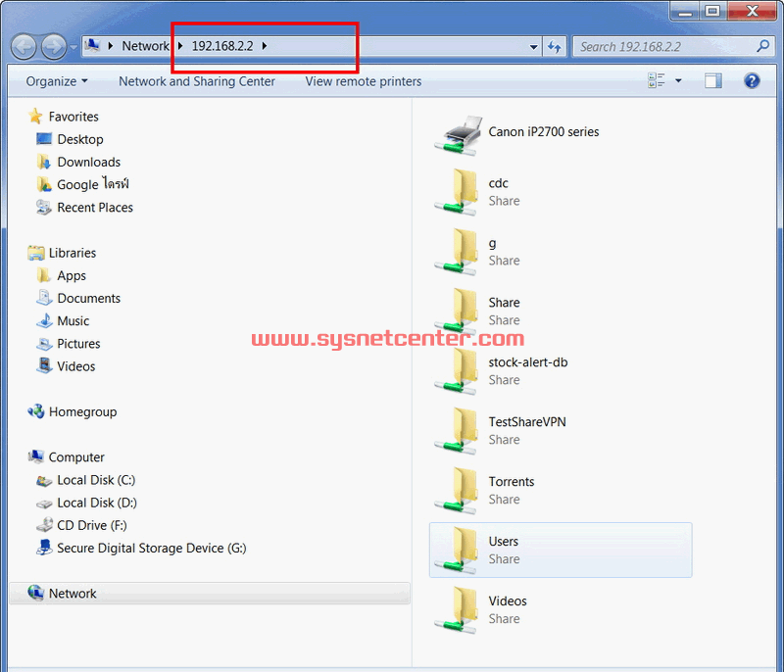The image size is (784, 672).
Task: Select Local Disk (C:)
Action: (x=96, y=480)
